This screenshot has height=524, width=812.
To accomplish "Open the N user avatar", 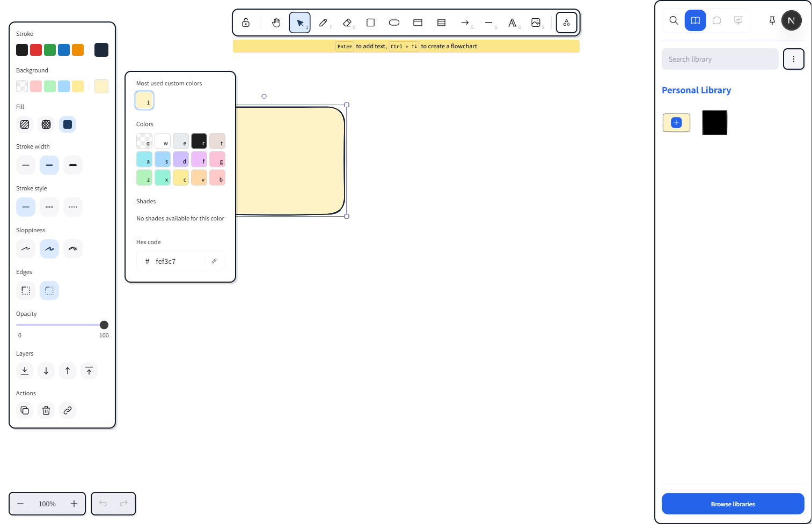I will 791,20.
